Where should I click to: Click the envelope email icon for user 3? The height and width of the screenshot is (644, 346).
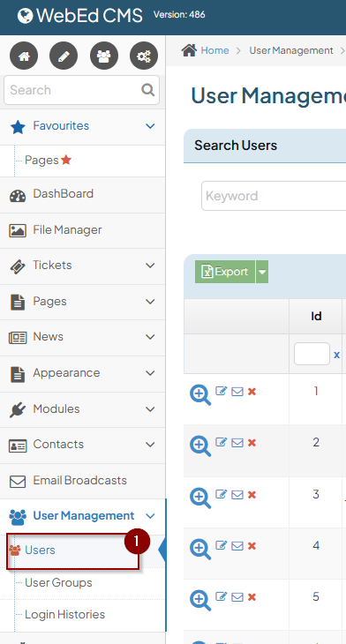[237, 495]
